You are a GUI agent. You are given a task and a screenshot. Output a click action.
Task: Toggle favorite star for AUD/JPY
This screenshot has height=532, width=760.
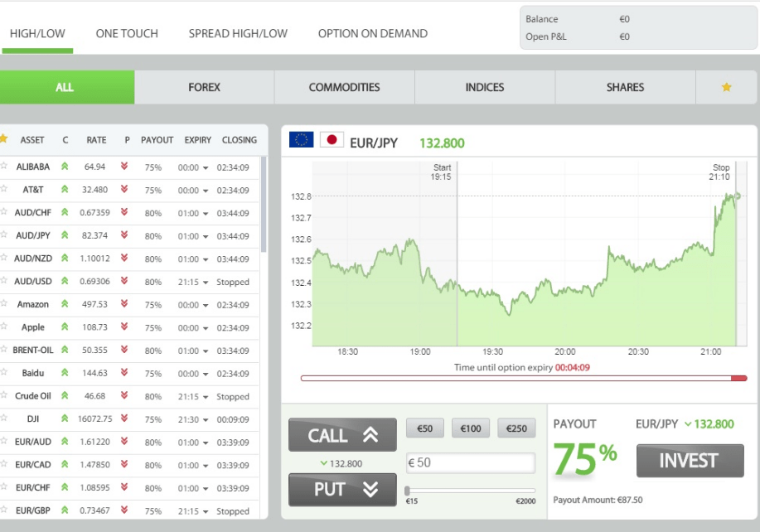click(x=3, y=235)
